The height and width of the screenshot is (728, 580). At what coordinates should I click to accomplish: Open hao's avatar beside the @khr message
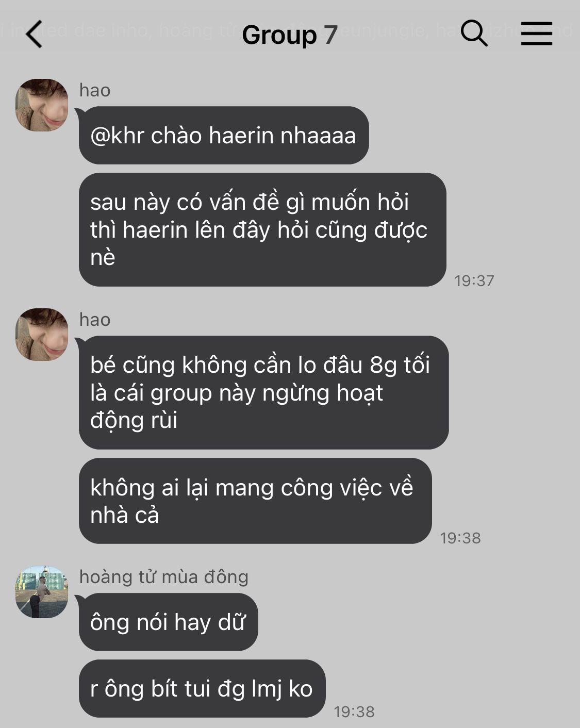[42, 105]
